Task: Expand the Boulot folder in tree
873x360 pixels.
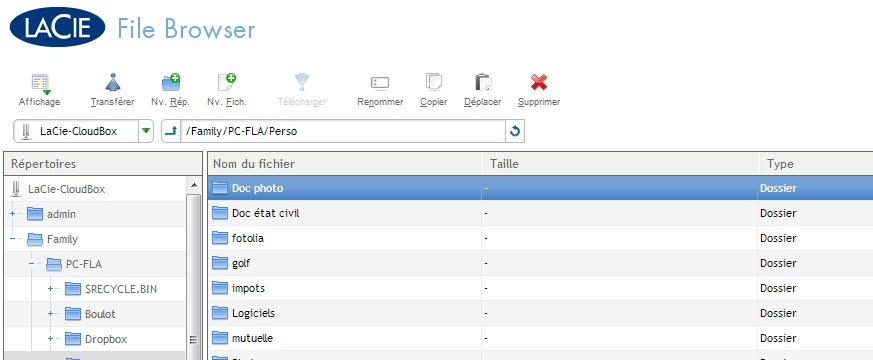Action: [x=51, y=314]
